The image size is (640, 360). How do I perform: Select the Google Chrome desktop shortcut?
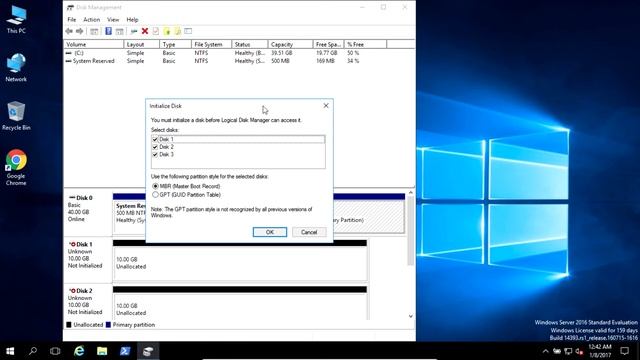click(x=16, y=167)
